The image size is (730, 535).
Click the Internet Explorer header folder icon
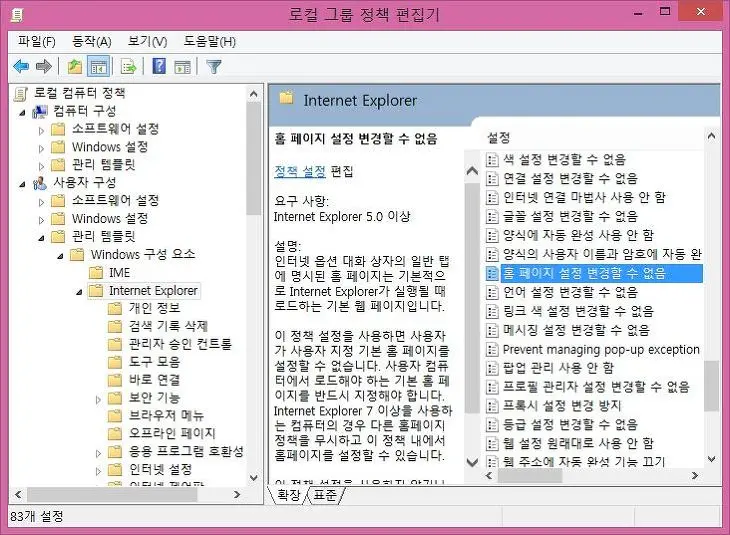pos(286,98)
